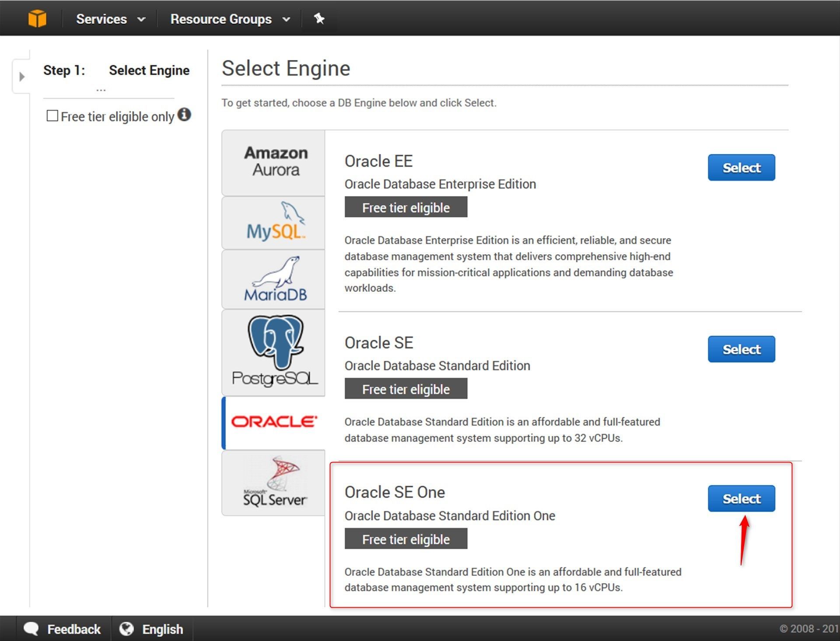Choose the PostgreSQL engine tab

(x=273, y=353)
